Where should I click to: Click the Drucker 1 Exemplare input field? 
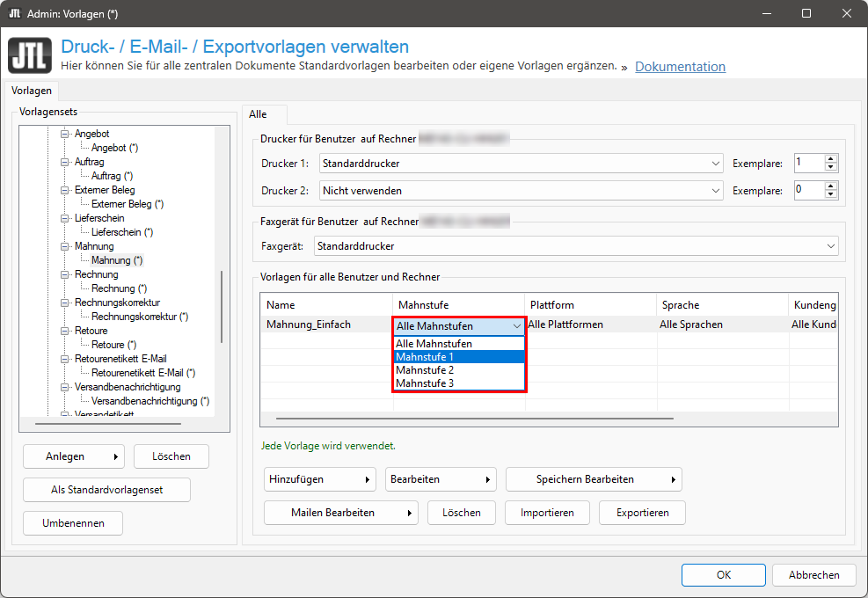pos(809,163)
